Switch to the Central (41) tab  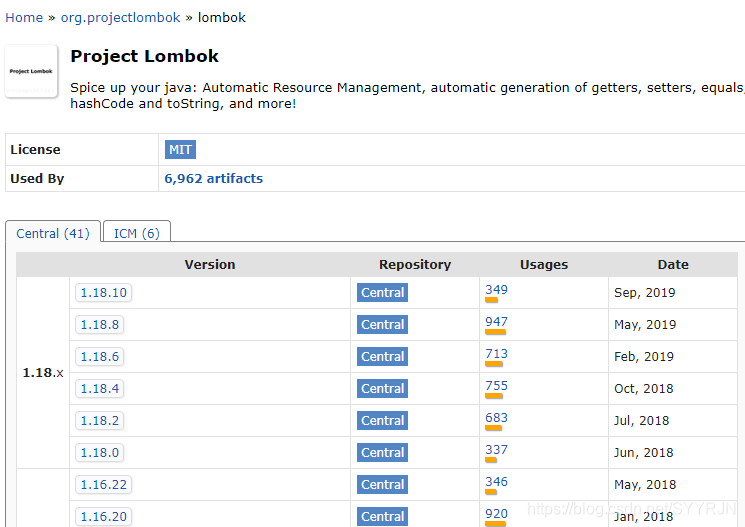[53, 233]
